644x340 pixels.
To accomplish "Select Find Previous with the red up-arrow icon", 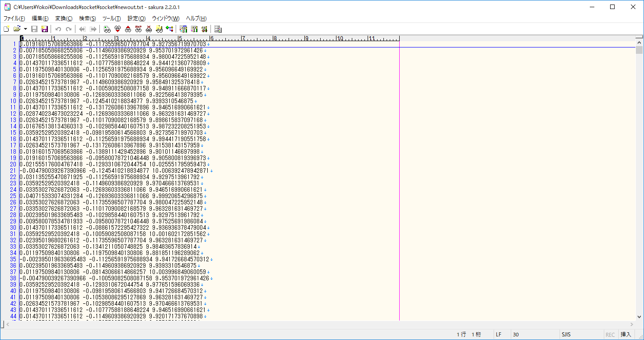I will (x=128, y=28).
